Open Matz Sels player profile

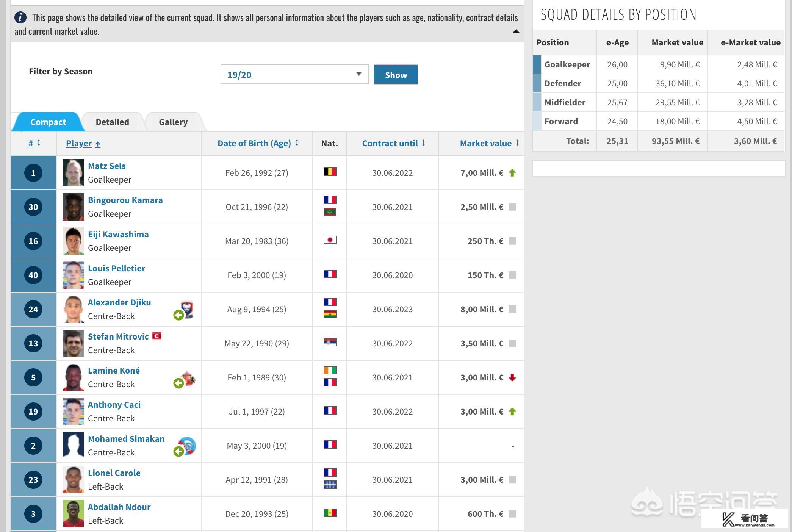tap(106, 166)
